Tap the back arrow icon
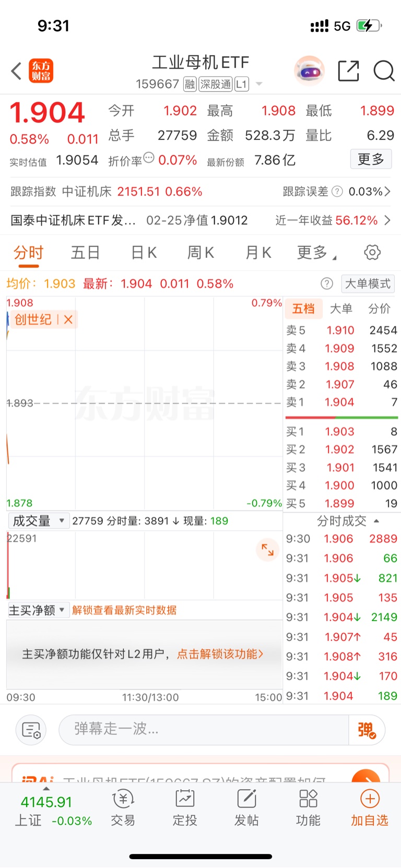 coord(17,71)
